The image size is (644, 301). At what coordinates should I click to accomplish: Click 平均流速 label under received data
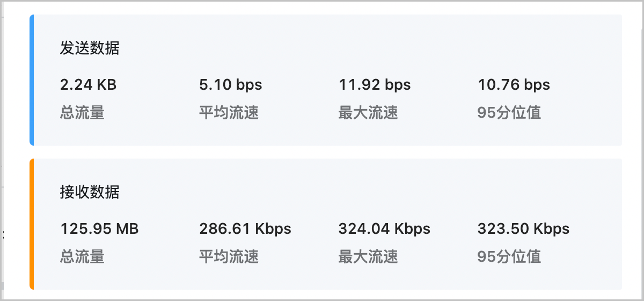click(x=229, y=256)
